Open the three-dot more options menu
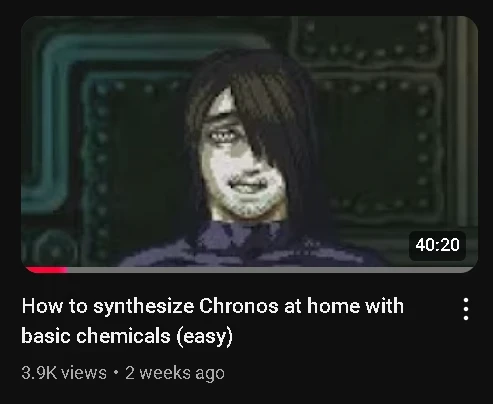 click(466, 309)
